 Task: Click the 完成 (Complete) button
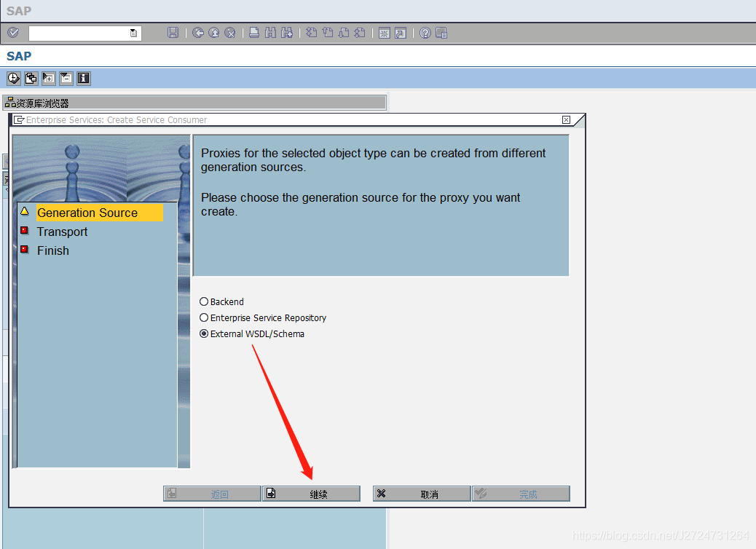(521, 494)
